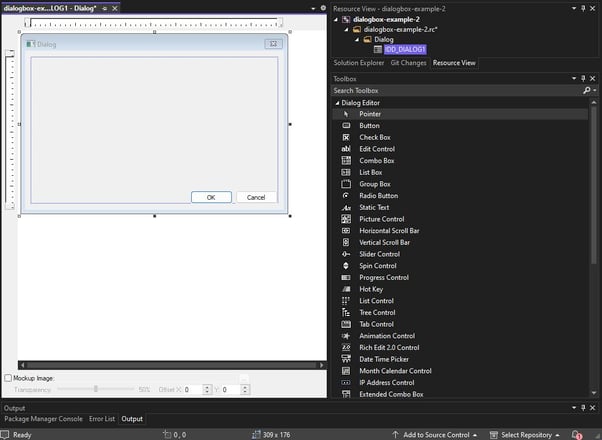The width and height of the screenshot is (602, 440).
Task: Select the Tree Control tool
Action: point(376,312)
